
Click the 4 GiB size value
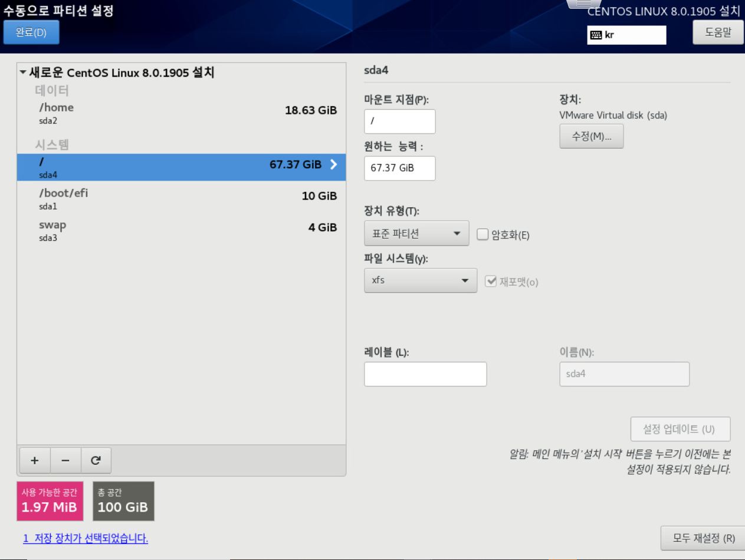323,227
